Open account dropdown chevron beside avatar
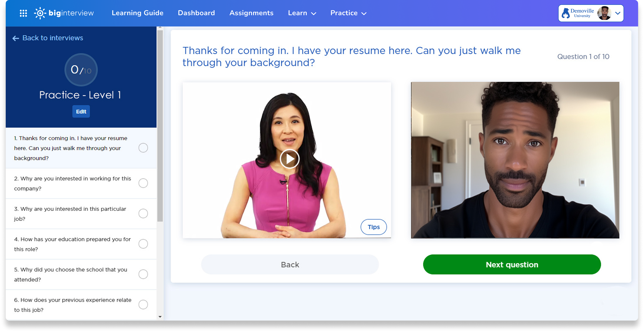This screenshot has width=644, height=332. [618, 13]
